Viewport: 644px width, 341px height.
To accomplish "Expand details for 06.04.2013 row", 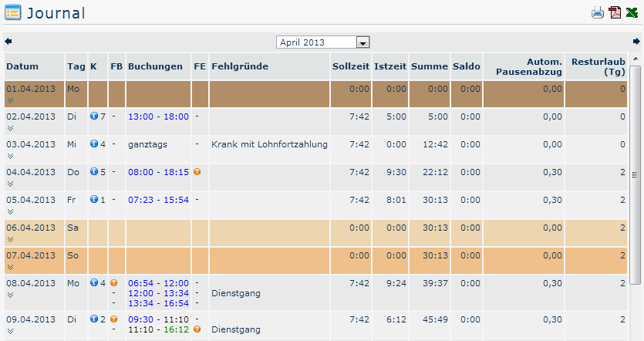I will point(11,239).
